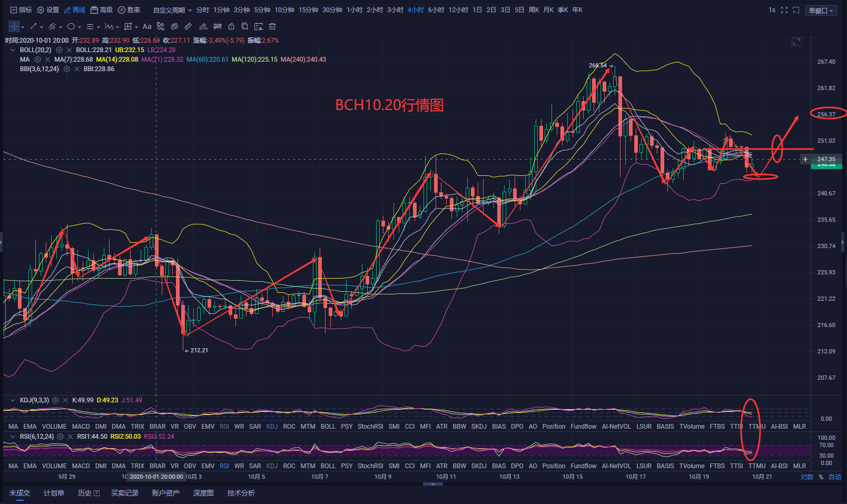Click the pencil edit drawings icon

(203, 26)
